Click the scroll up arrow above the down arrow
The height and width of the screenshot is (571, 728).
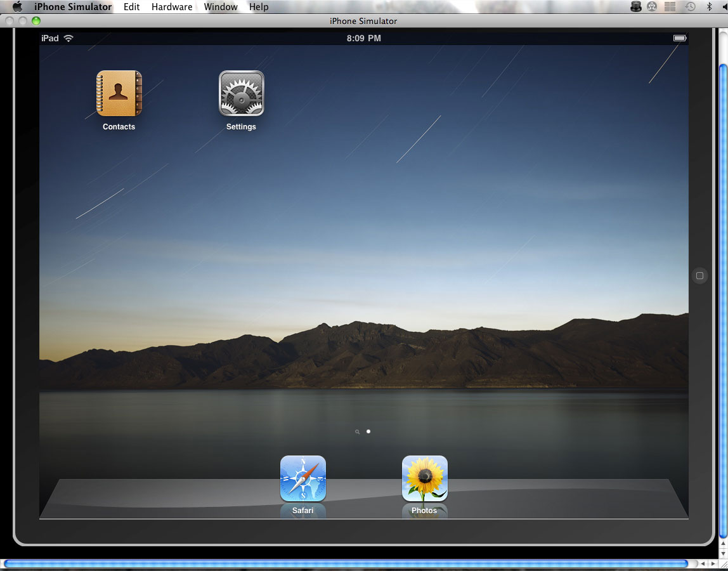coord(724,544)
